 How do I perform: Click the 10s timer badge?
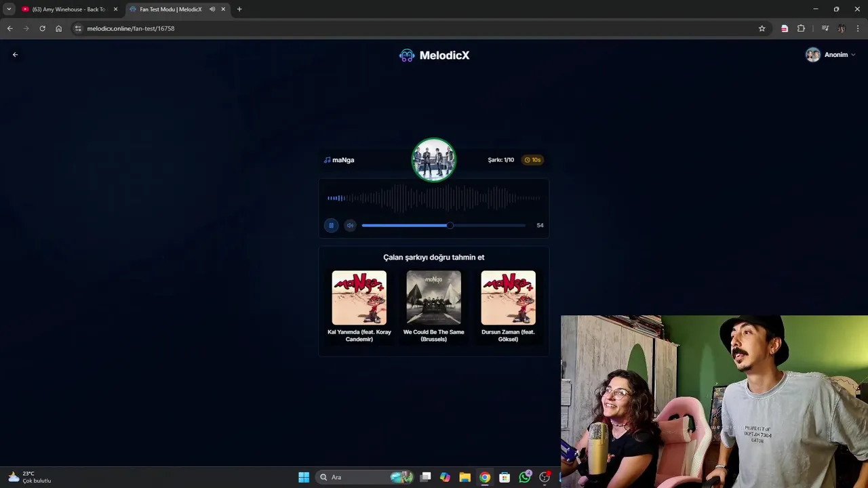[532, 160]
